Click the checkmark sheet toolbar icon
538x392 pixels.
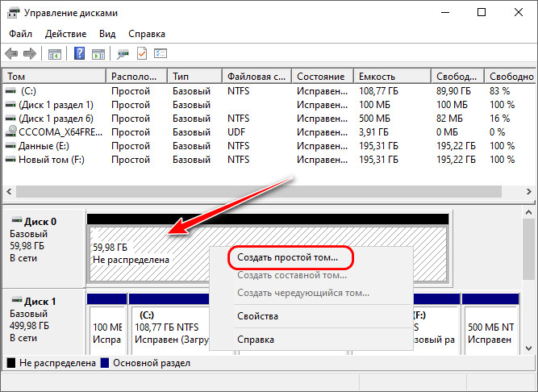tap(142, 53)
